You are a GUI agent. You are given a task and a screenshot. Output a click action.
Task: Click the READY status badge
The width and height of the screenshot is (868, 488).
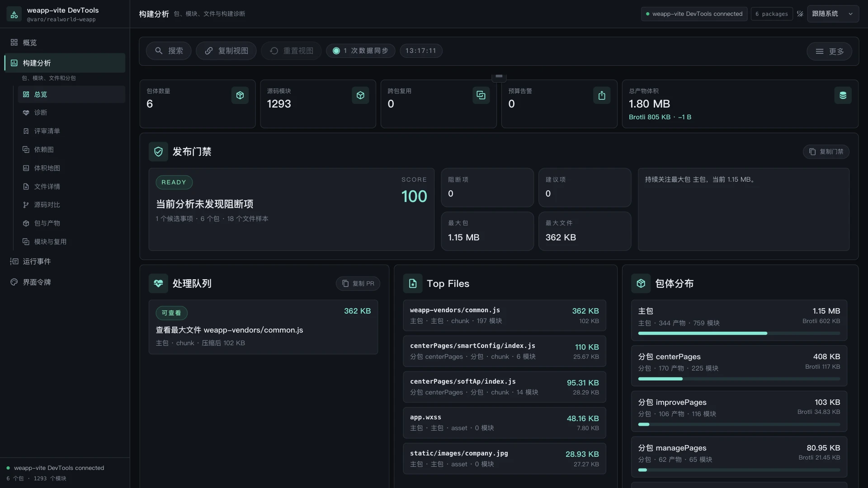pyautogui.click(x=174, y=183)
